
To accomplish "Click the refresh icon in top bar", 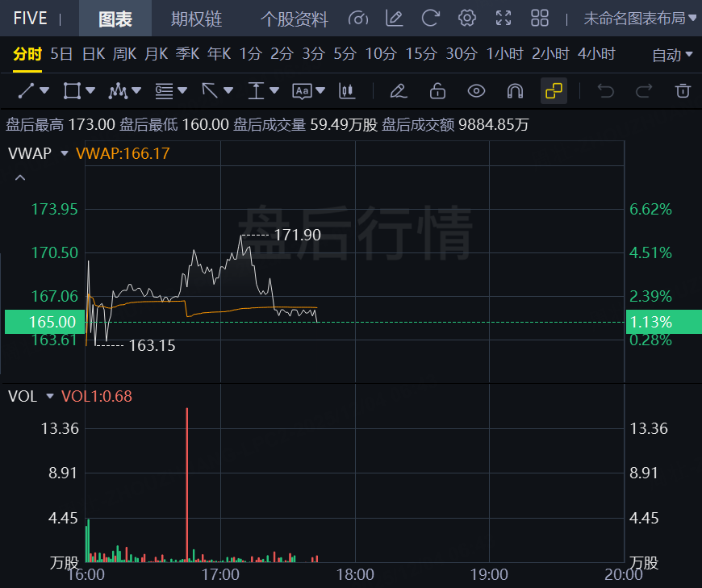I will click(431, 19).
